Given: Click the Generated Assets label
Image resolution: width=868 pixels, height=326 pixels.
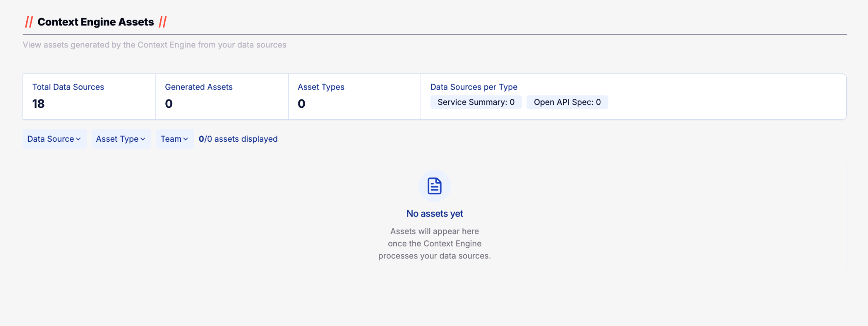Looking at the screenshot, I should click(199, 87).
